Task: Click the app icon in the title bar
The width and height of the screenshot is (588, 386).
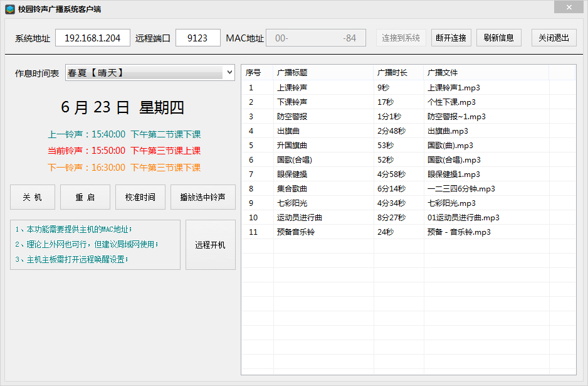Action: [9, 8]
